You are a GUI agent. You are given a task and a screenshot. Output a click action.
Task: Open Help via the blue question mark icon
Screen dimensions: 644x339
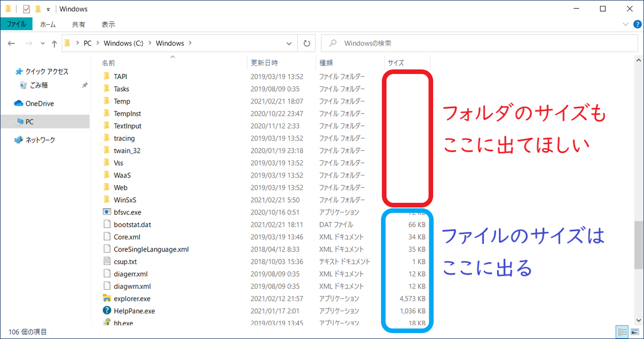point(638,24)
